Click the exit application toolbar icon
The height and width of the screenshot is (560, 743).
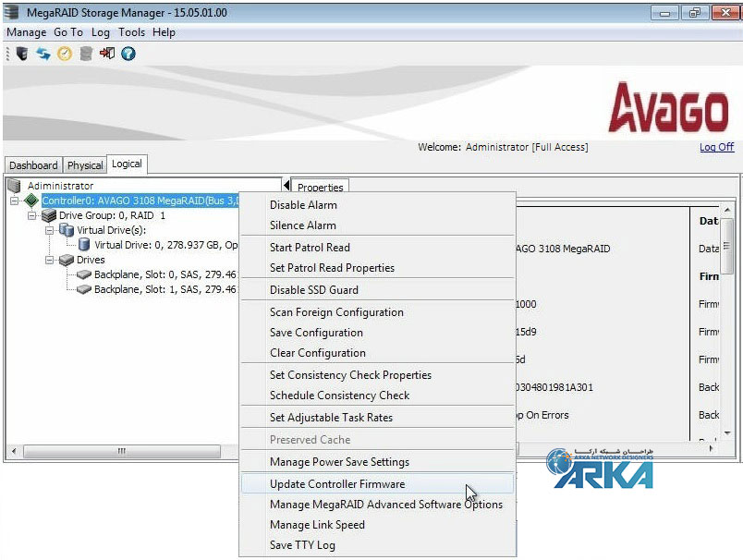pyautogui.click(x=105, y=53)
